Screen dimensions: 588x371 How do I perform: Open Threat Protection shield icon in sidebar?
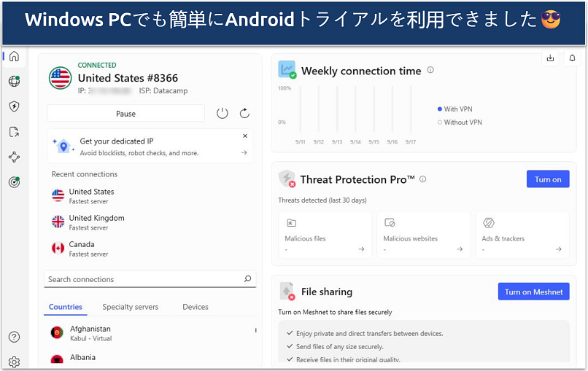coord(14,106)
